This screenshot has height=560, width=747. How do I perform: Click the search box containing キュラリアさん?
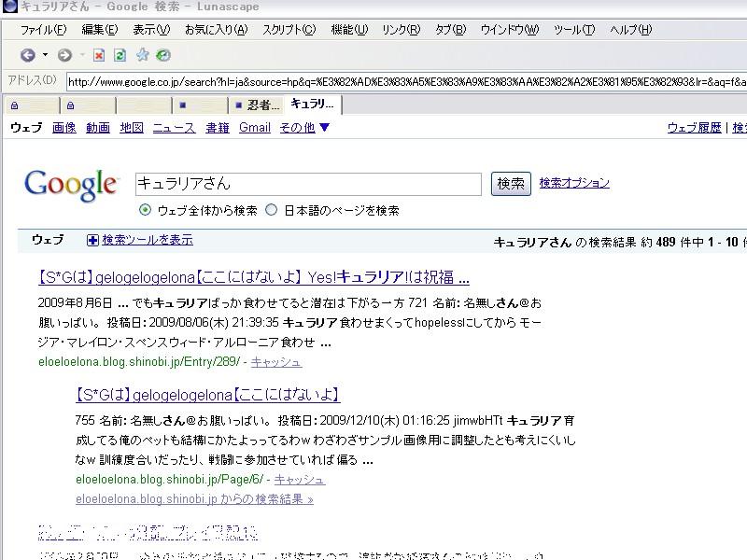308,184
